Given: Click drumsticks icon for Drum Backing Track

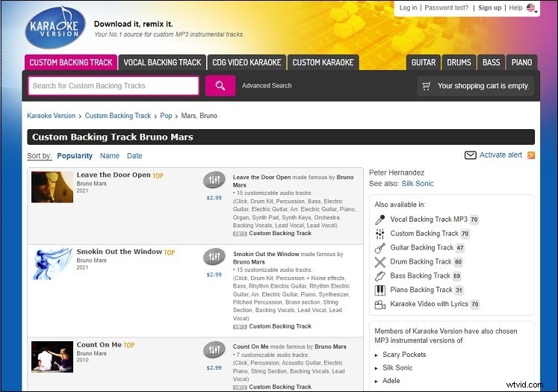Looking at the screenshot, I should click(x=379, y=262).
